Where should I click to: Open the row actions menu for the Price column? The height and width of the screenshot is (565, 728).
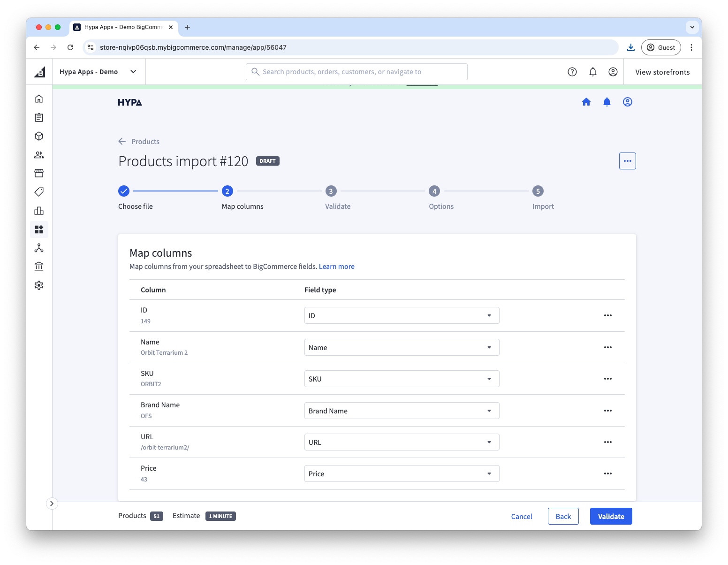tap(607, 473)
